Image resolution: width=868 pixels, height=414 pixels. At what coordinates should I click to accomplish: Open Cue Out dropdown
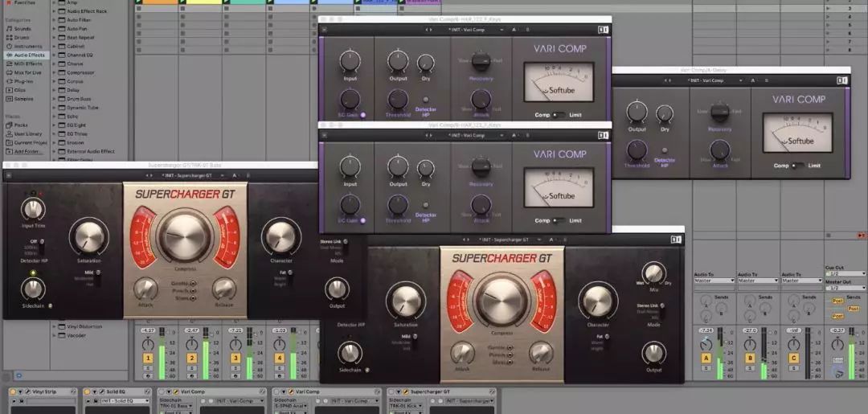click(845, 274)
